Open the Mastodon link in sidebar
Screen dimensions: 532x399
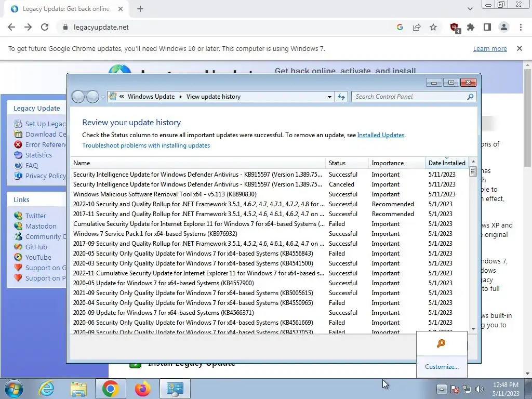coord(41,227)
